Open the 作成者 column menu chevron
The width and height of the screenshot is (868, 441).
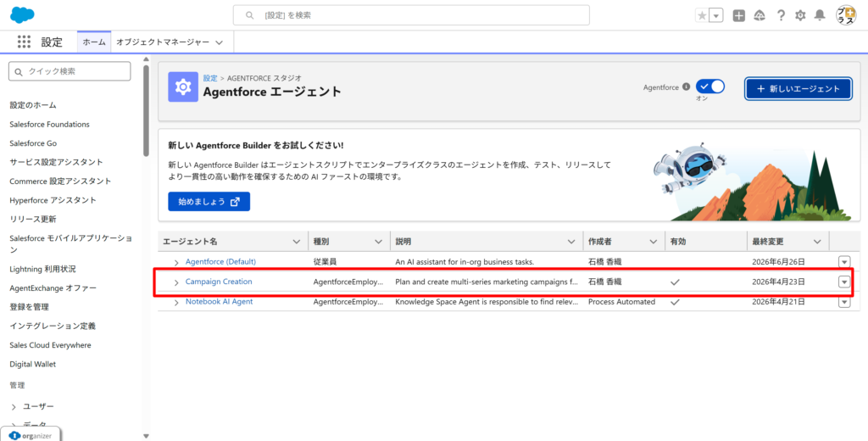pos(654,242)
